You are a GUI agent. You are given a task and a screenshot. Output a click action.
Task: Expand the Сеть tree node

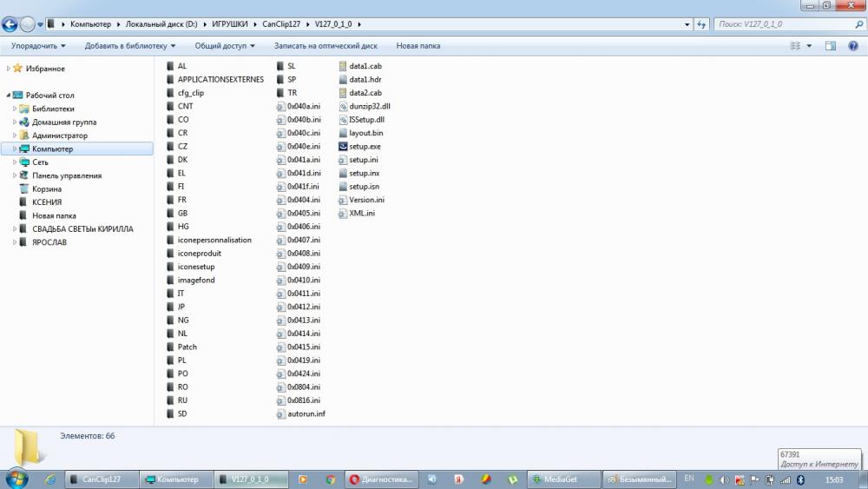click(x=15, y=162)
